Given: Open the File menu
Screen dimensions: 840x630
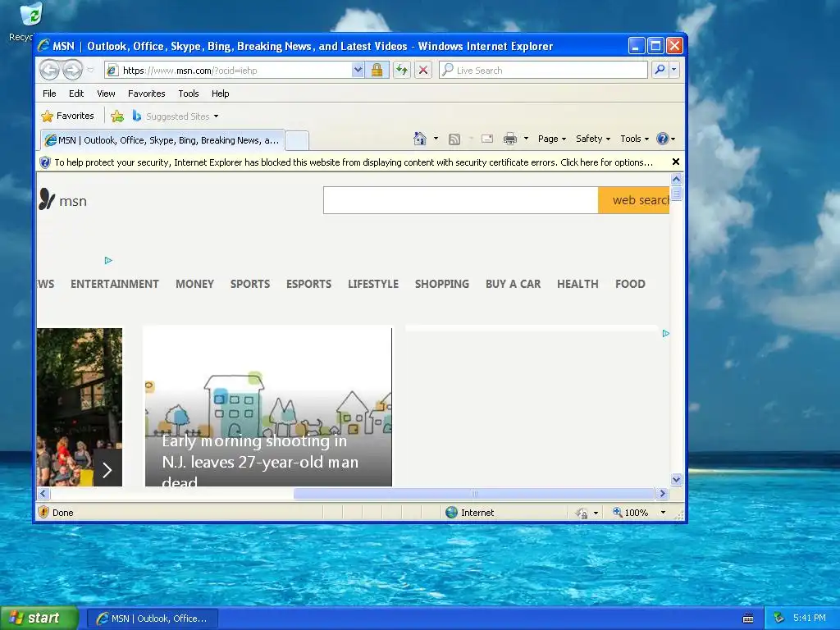Looking at the screenshot, I should [x=49, y=94].
